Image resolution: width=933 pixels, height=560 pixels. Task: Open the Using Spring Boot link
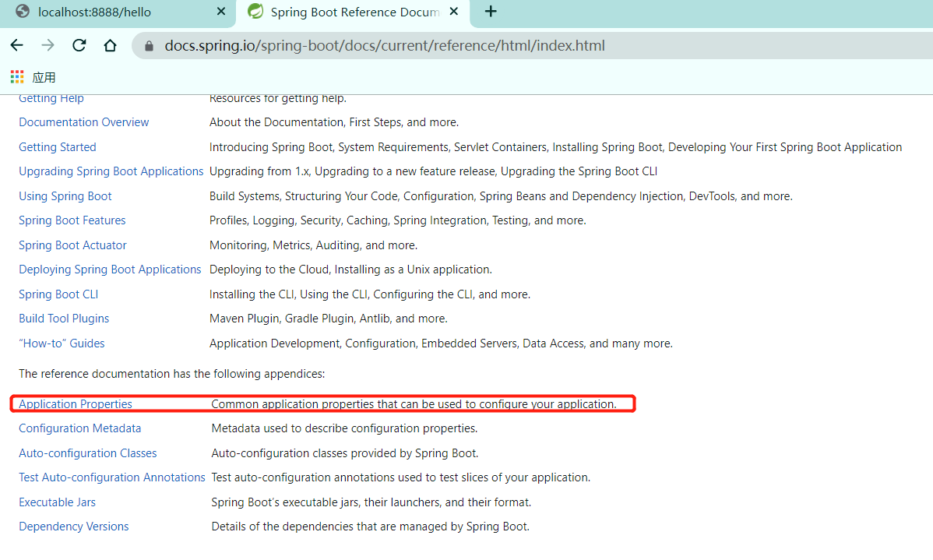point(65,195)
